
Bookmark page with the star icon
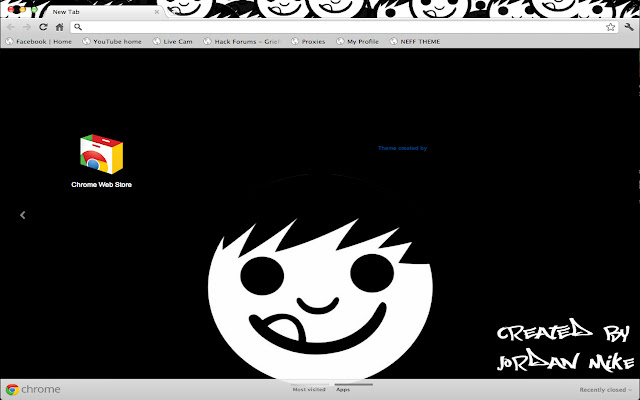610,27
